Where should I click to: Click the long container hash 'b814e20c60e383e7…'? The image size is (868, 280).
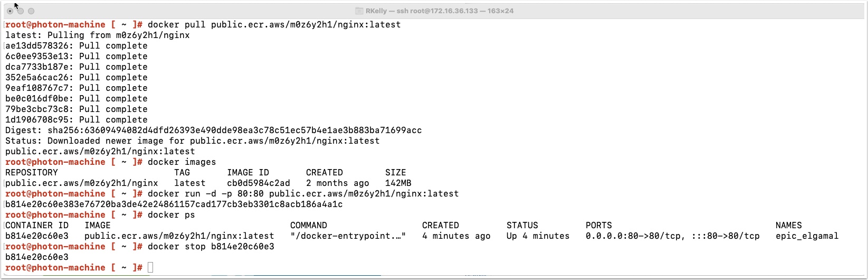coord(174,204)
